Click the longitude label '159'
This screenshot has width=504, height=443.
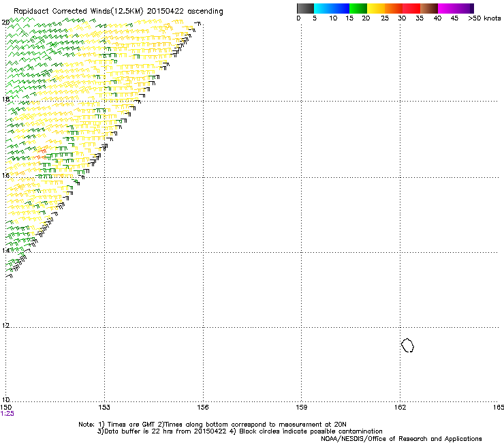tap(302, 408)
